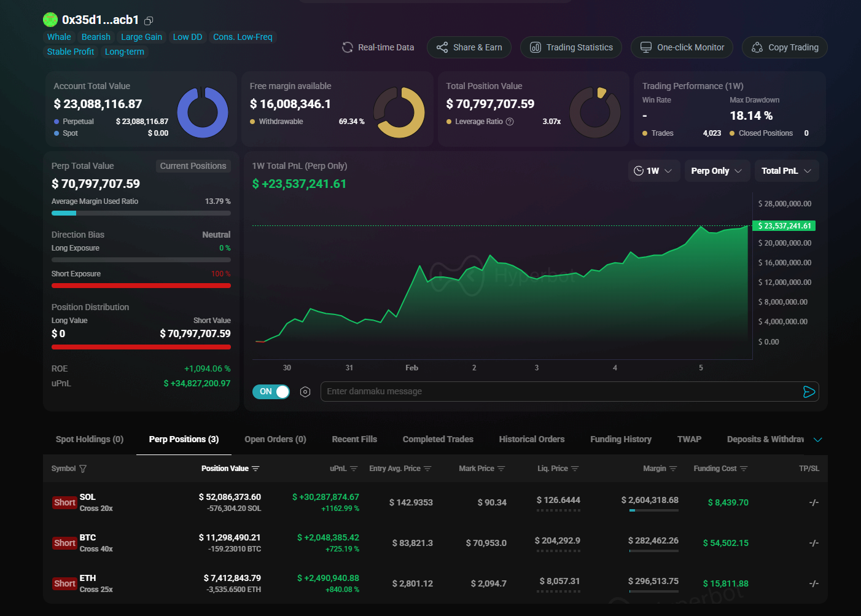861x616 pixels.
Task: Open the 1W time range dropdown
Action: pos(653,171)
